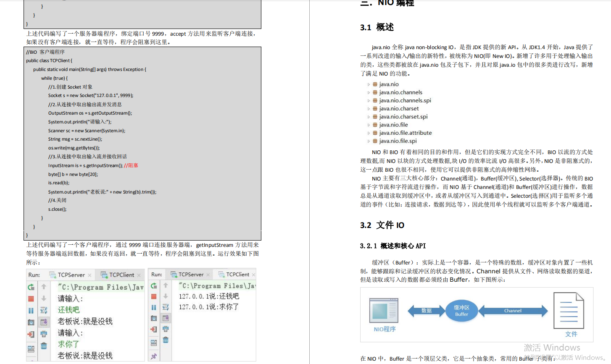Toggle the scroll-to-end icon in the right Run panel
Image resolution: width=611 pixels, height=364 pixels.
pos(166,318)
